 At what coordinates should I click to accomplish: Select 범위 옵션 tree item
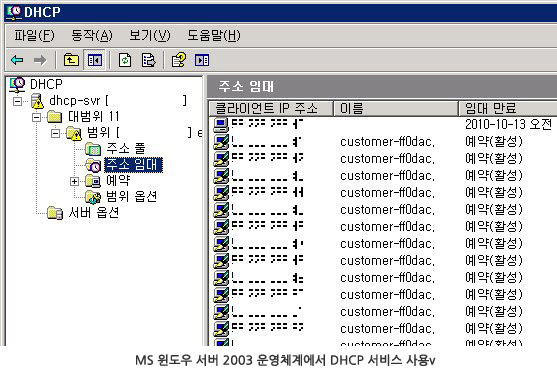(x=131, y=197)
